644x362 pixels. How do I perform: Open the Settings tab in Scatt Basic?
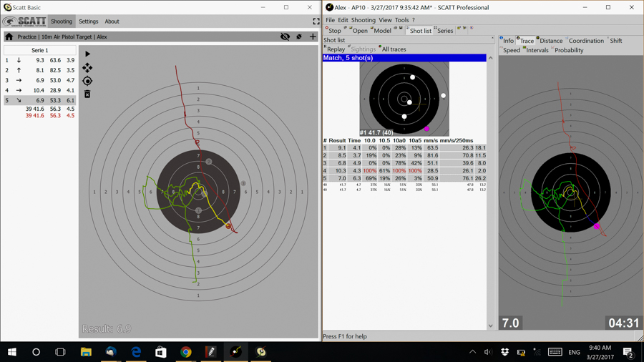click(x=88, y=21)
